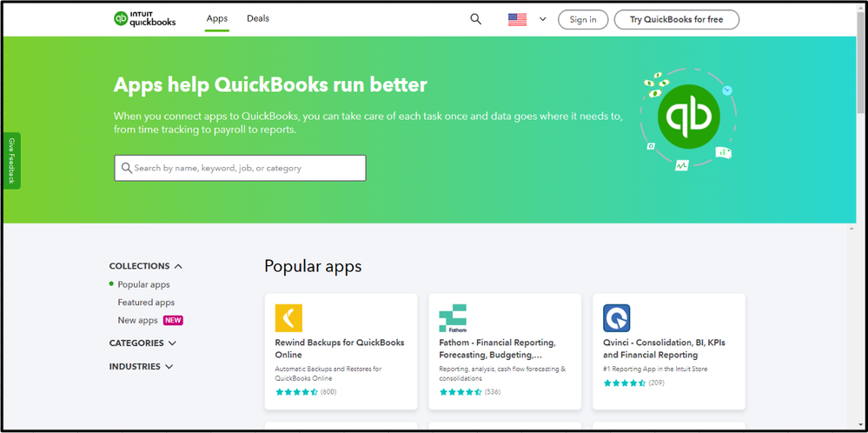Expand the country selector chevron
This screenshot has width=868, height=433.
(542, 19)
